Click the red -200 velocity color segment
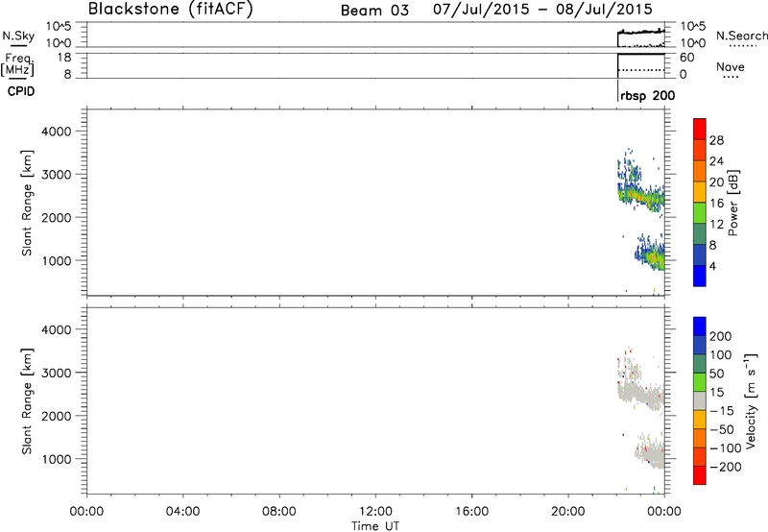 pos(700,475)
